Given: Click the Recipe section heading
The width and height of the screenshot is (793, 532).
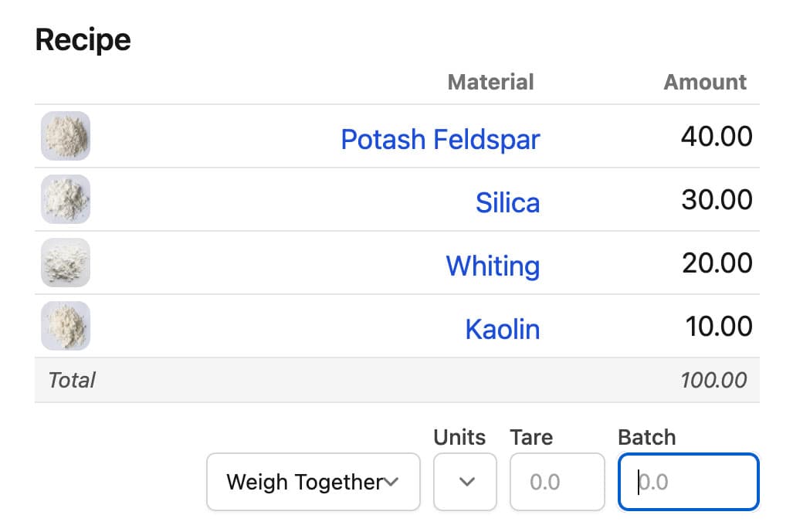Looking at the screenshot, I should pyautogui.click(x=83, y=40).
